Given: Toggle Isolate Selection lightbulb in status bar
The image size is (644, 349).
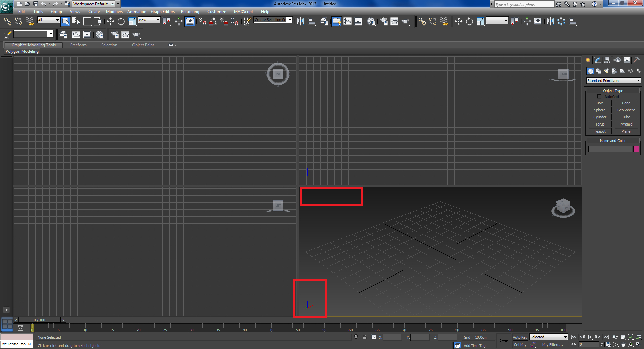Looking at the screenshot, I should 356,337.
